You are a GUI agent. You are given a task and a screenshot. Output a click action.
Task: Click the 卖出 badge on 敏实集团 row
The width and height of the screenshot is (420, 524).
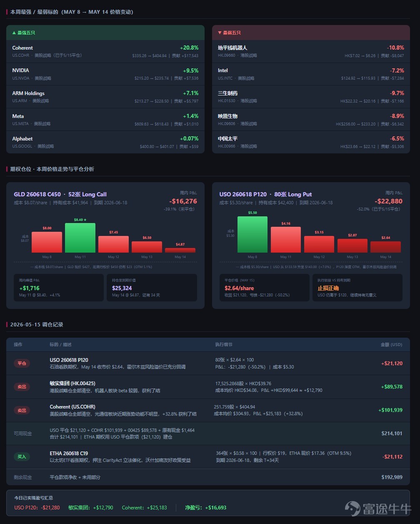pyautogui.click(x=22, y=387)
